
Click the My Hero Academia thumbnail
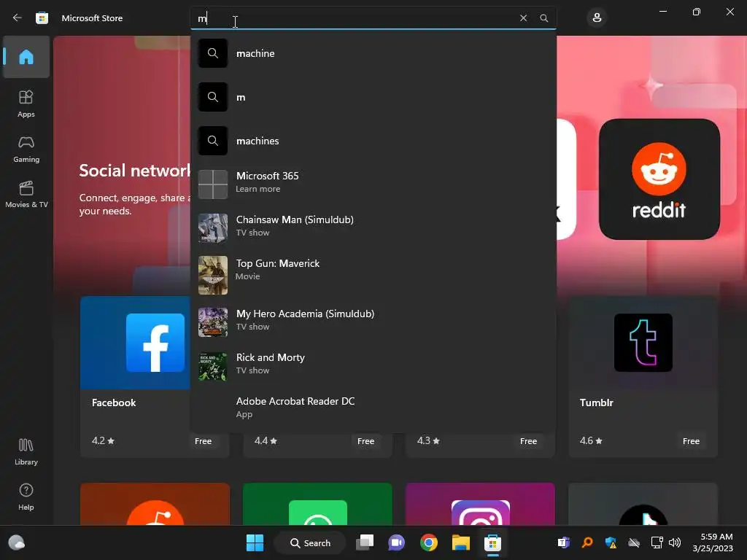[213, 322]
